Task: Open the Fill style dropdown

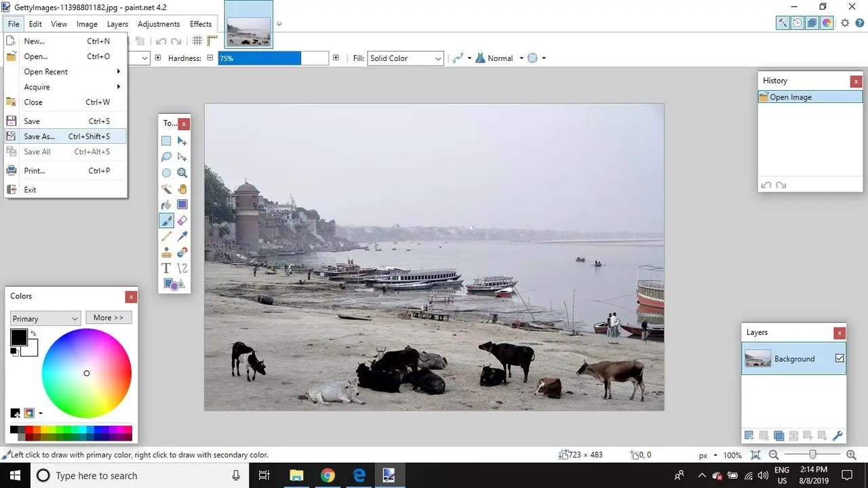Action: (x=405, y=58)
